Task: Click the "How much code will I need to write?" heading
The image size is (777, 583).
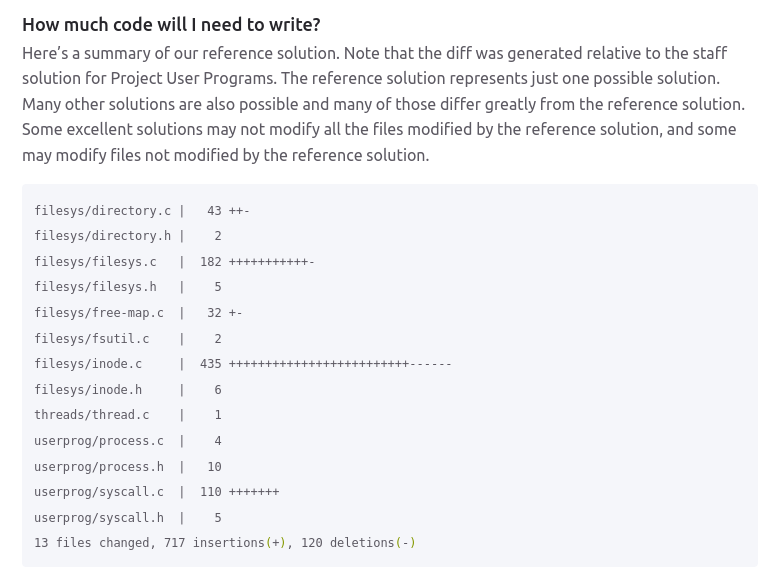Action: [x=171, y=25]
